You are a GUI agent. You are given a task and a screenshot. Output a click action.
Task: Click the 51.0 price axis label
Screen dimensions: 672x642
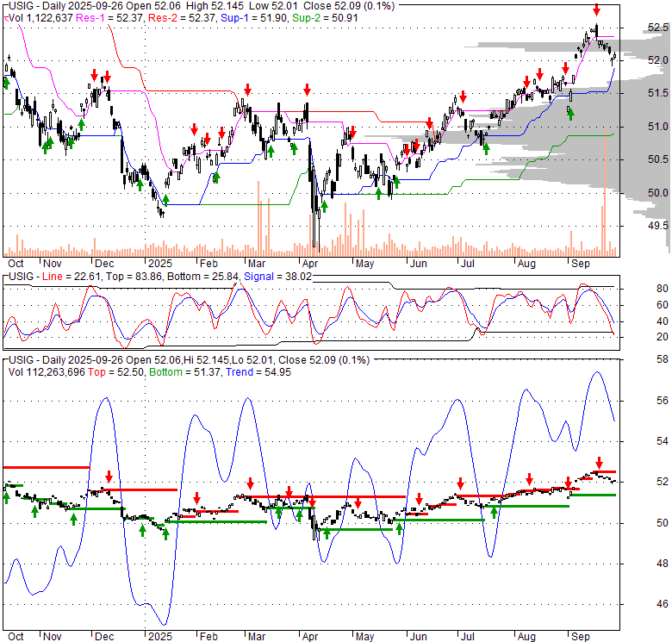[657, 127]
